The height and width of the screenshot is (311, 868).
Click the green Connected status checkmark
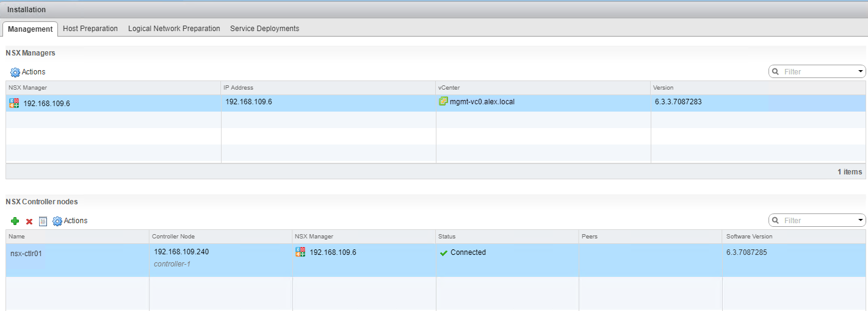[x=444, y=252]
